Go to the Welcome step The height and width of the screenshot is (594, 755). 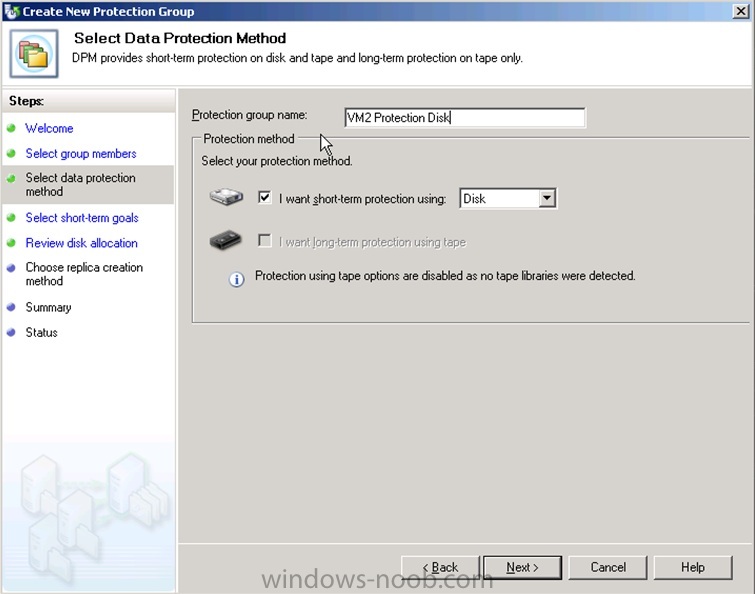point(49,128)
